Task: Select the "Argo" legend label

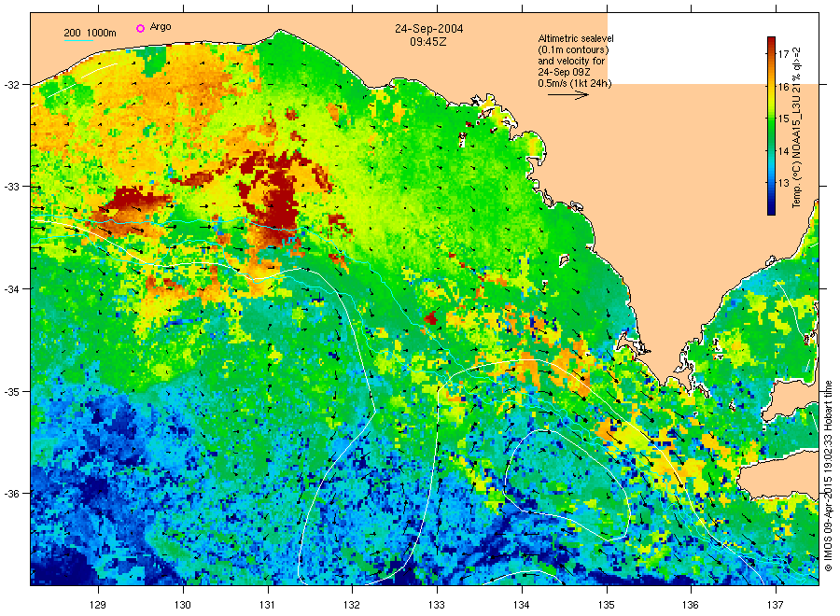Action: pyautogui.click(x=161, y=27)
